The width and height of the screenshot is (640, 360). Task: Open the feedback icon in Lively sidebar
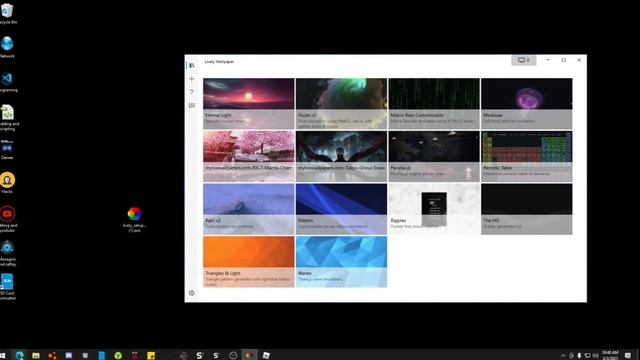point(192,106)
